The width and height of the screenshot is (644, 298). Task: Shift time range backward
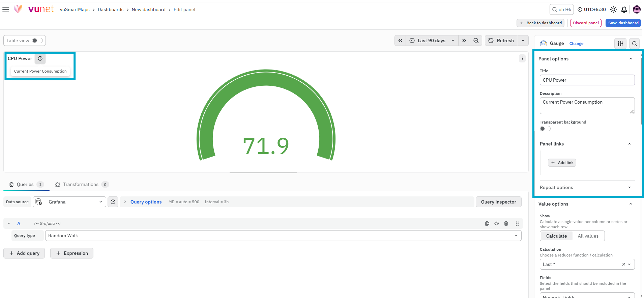(400, 40)
